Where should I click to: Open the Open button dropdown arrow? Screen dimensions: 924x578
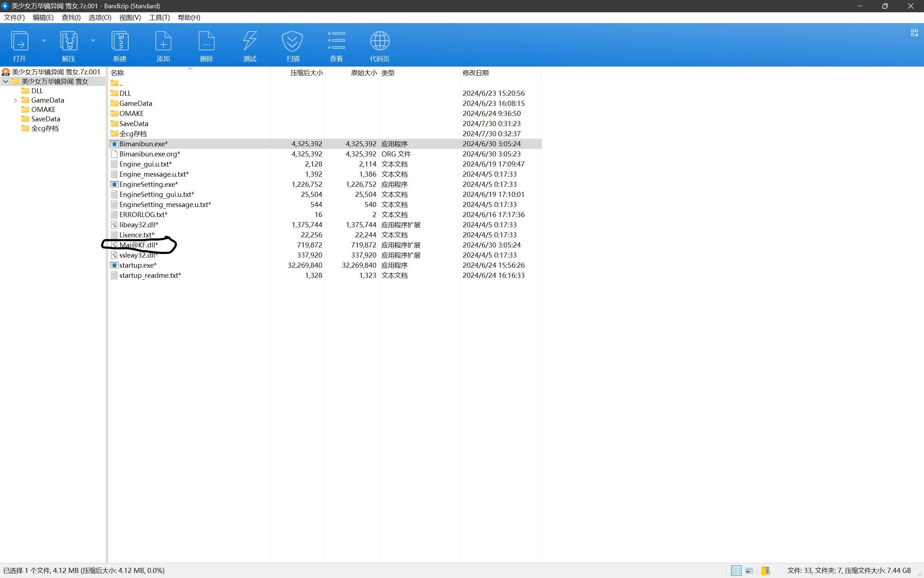pos(44,40)
